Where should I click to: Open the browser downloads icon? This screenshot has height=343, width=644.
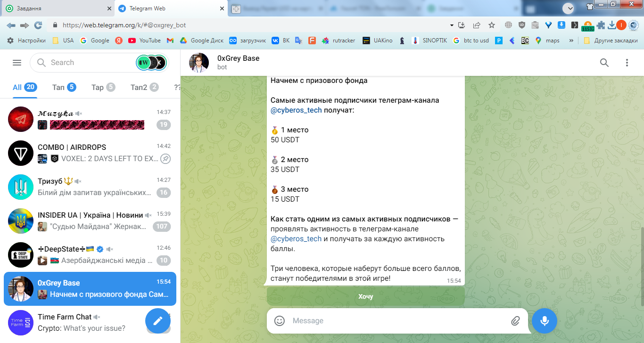pos(612,25)
